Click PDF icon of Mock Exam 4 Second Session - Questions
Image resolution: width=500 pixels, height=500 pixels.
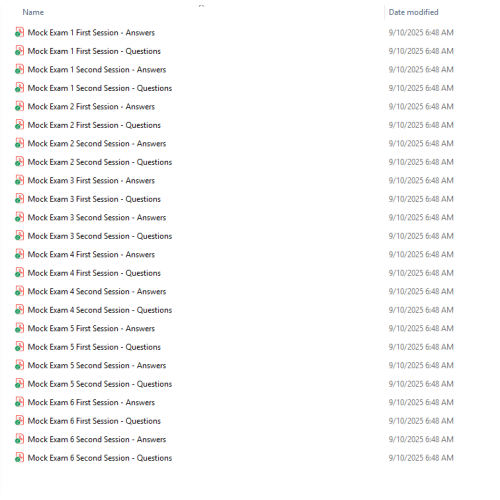pos(19,310)
